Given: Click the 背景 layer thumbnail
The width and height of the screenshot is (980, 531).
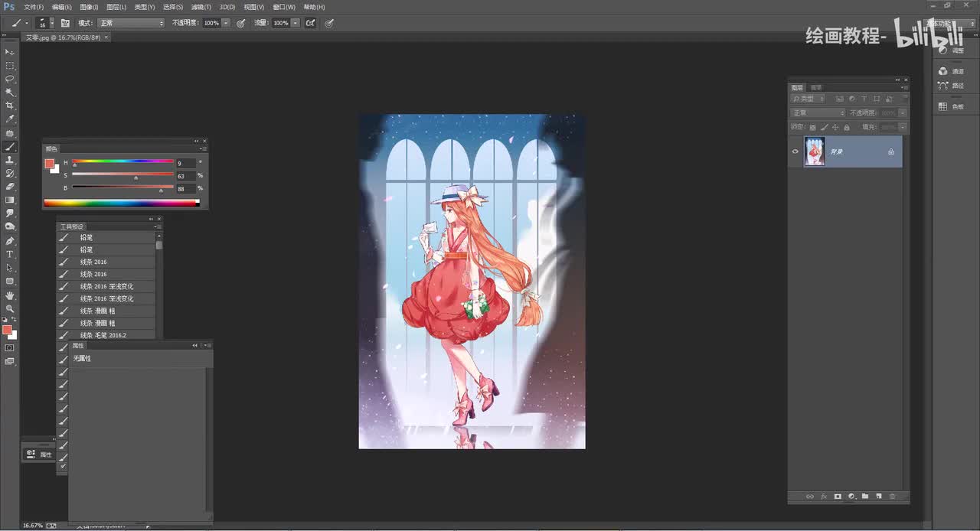Looking at the screenshot, I should click(815, 151).
